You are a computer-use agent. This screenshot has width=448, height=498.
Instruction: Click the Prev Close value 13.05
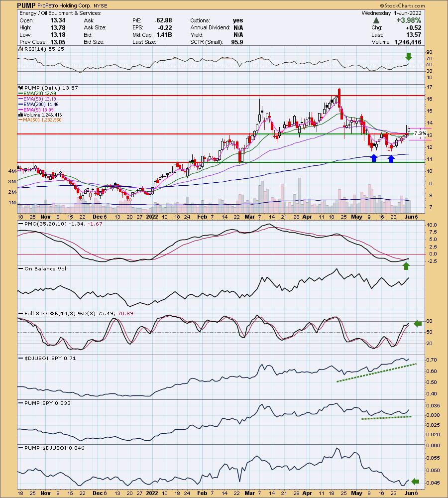coord(58,42)
